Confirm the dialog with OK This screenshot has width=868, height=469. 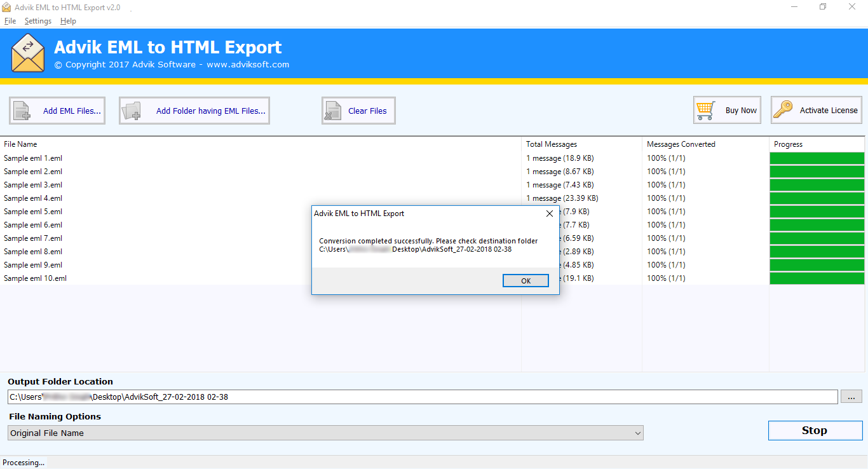[526, 281]
